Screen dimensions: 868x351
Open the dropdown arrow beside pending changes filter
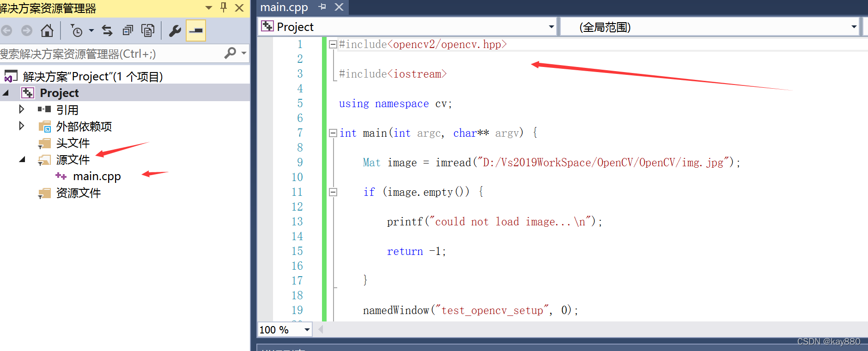(91, 31)
